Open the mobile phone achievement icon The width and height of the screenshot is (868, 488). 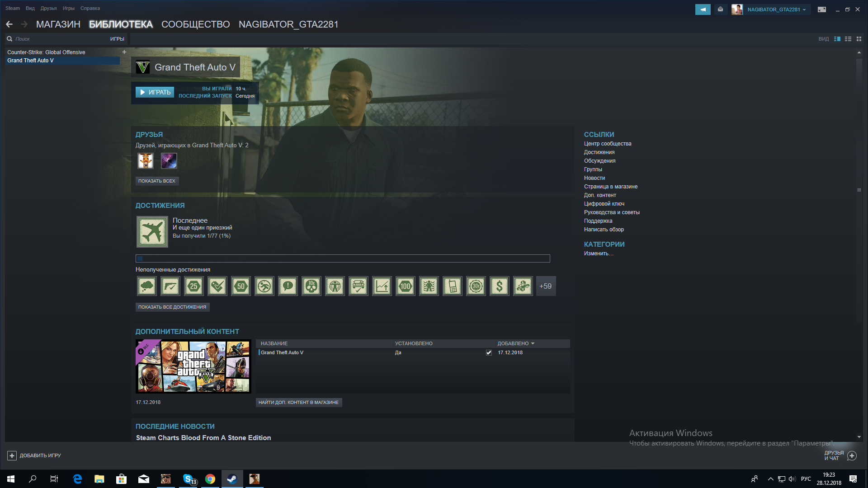(x=453, y=286)
